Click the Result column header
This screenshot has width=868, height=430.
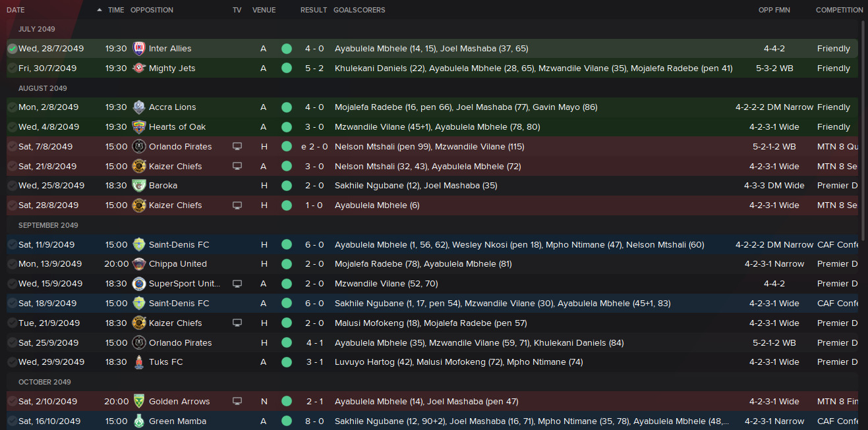point(314,10)
